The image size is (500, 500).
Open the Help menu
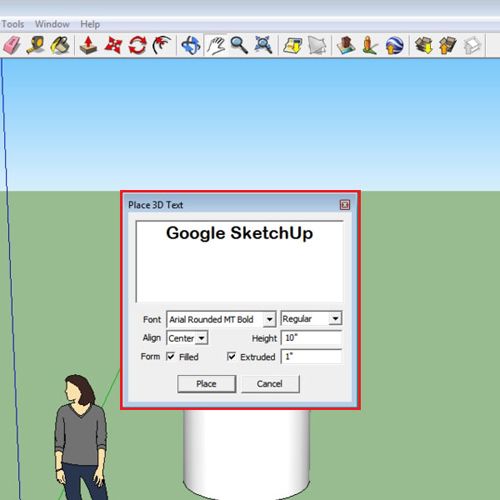[x=90, y=24]
